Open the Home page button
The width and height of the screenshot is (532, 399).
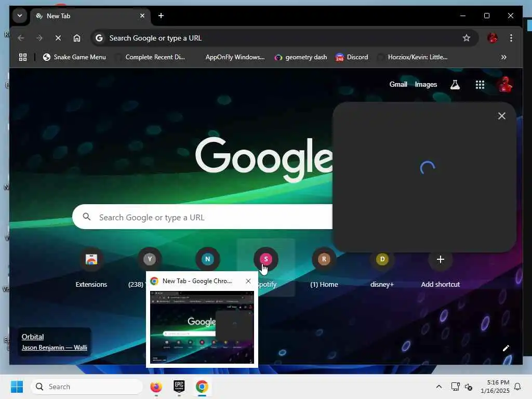coord(77,38)
